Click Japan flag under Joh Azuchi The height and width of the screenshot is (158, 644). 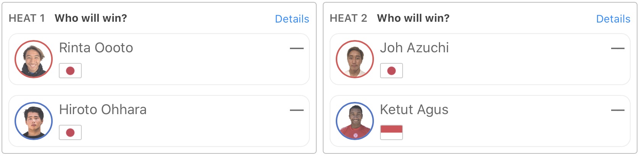pos(392,71)
